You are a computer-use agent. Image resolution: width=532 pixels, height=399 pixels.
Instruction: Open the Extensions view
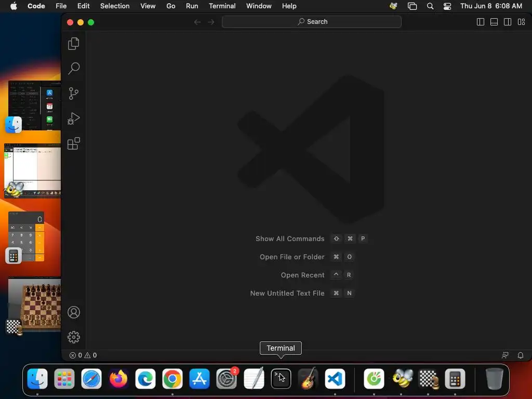pyautogui.click(x=74, y=143)
